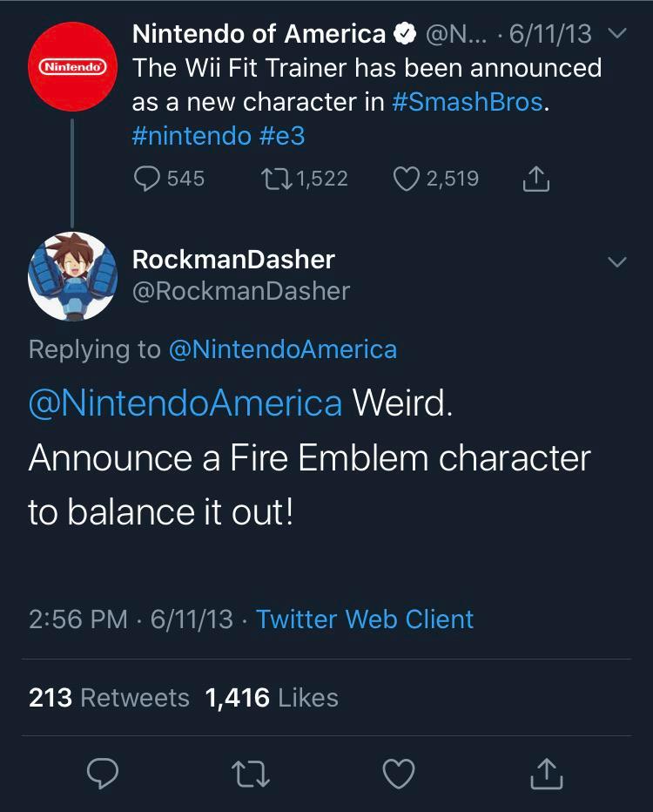Image resolution: width=653 pixels, height=812 pixels.
Task: Open Nintendo tweet's chevron options menu
Action: coord(616,36)
